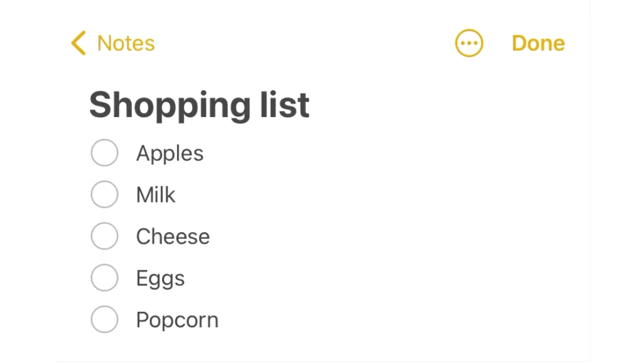Tick the Cheese checkbox
The image size is (644, 363).
[x=104, y=236]
